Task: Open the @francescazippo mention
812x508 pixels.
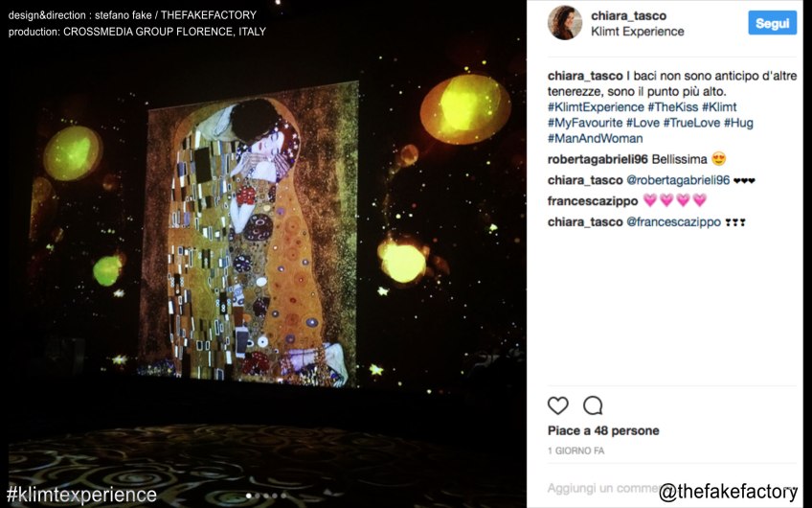Action: pos(673,222)
